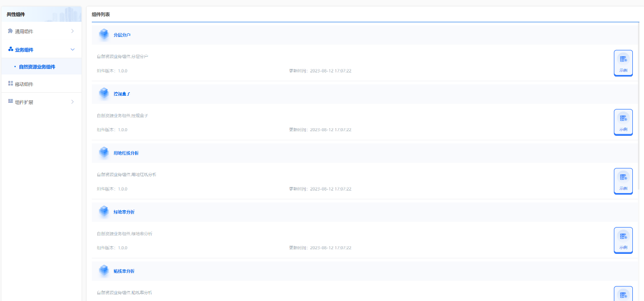Open 示例 button for 分层分户

click(x=623, y=63)
